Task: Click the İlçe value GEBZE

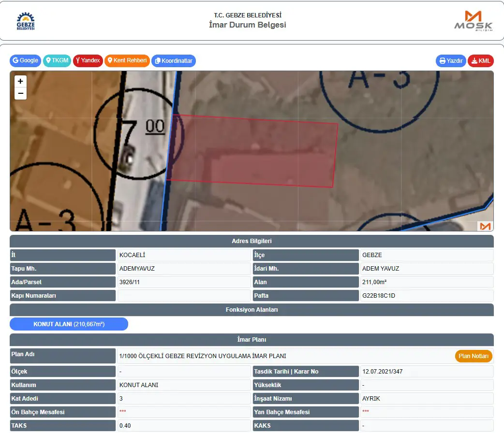Action: tap(372, 255)
